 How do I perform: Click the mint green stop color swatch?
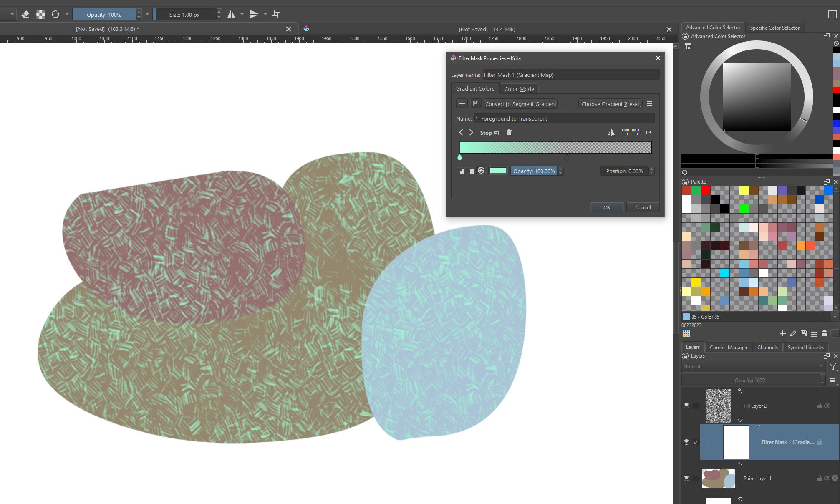tap(498, 171)
